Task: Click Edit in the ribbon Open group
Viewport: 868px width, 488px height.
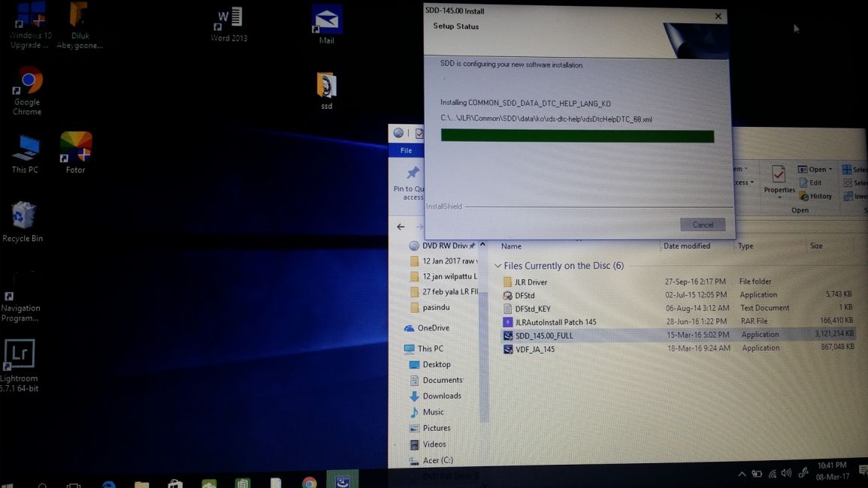Action: click(810, 182)
